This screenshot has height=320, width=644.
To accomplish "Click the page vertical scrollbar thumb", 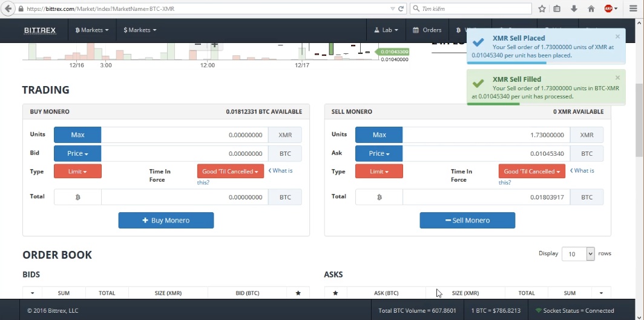I will (x=640, y=120).
